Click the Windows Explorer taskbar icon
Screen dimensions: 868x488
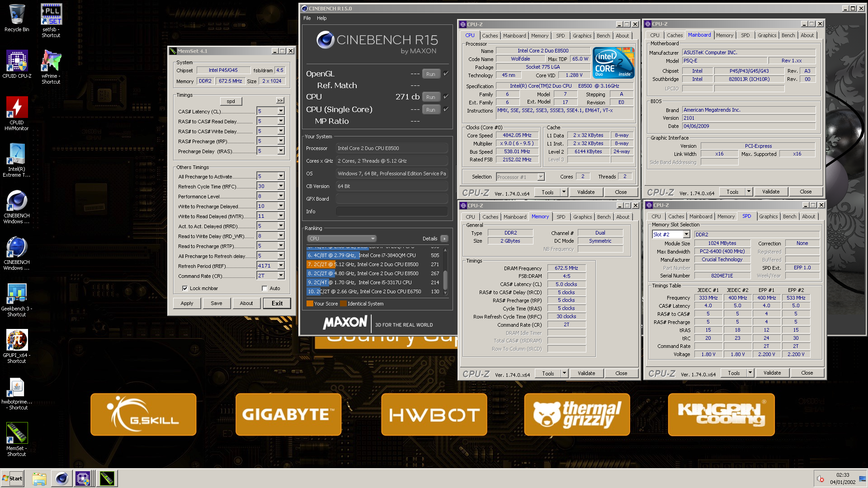click(39, 479)
